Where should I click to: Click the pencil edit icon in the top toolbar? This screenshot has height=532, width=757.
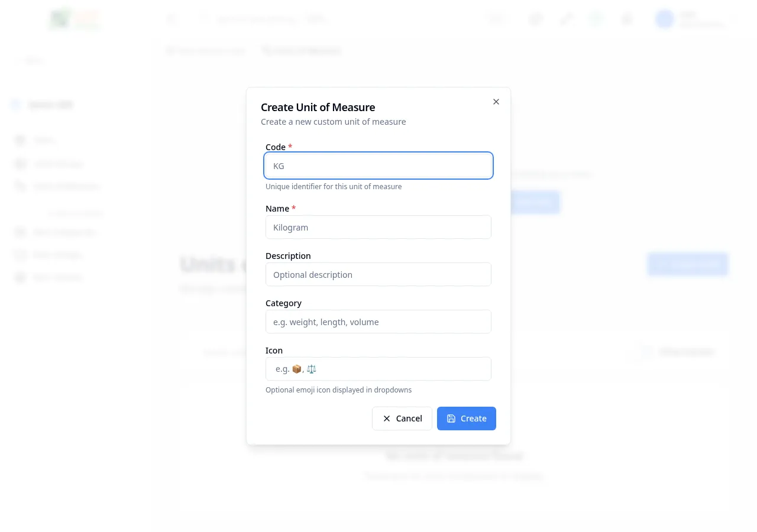pyautogui.click(x=566, y=19)
